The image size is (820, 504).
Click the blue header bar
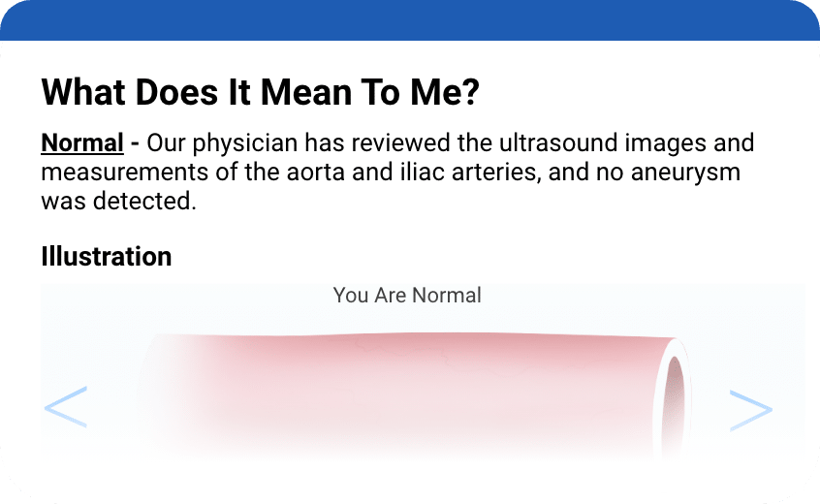point(410,19)
